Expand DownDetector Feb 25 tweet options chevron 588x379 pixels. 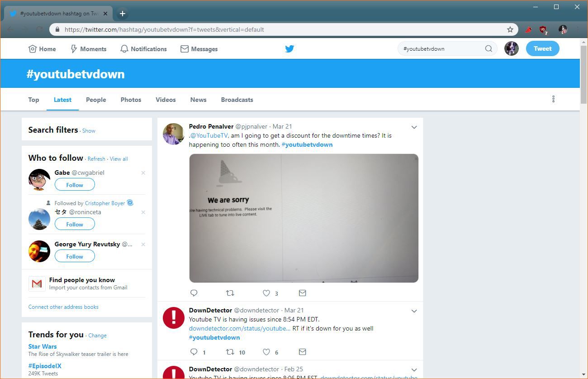click(414, 370)
